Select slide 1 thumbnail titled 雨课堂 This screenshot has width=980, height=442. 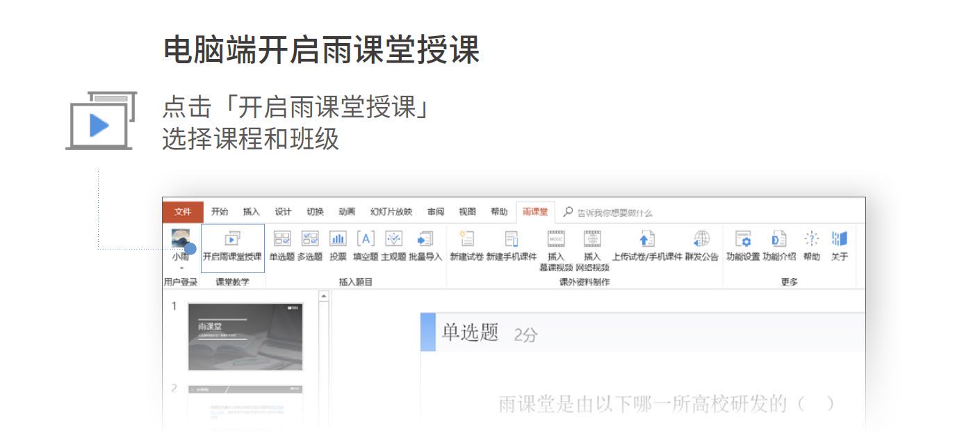pyautogui.click(x=245, y=337)
